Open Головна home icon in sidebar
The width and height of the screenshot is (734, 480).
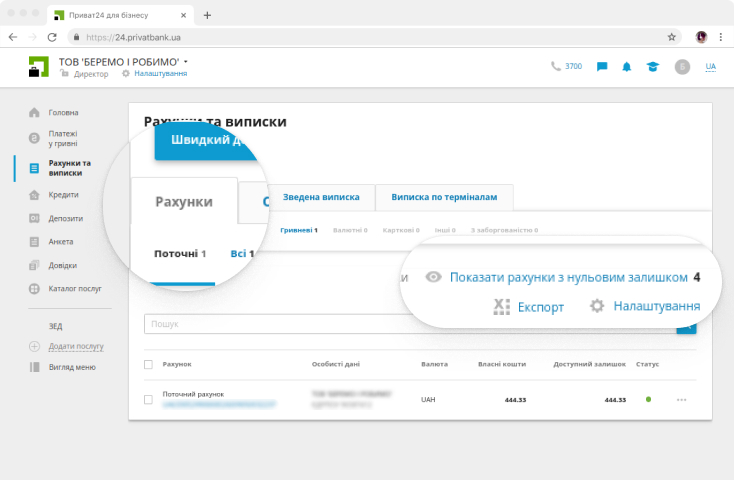click(x=34, y=112)
